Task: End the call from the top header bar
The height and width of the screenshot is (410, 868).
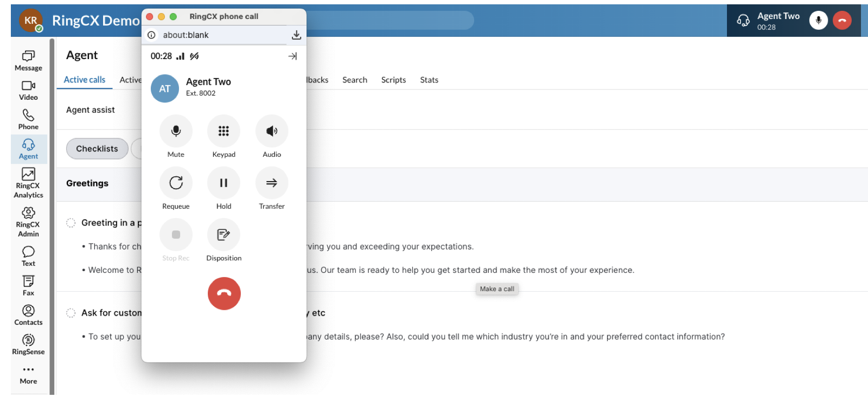Action: [x=842, y=21]
